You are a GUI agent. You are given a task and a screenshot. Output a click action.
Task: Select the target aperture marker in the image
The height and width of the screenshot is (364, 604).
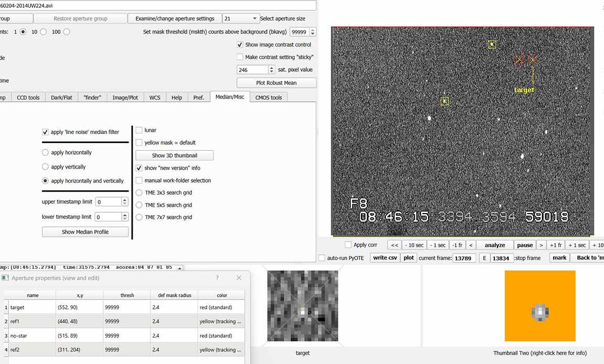tap(533, 60)
